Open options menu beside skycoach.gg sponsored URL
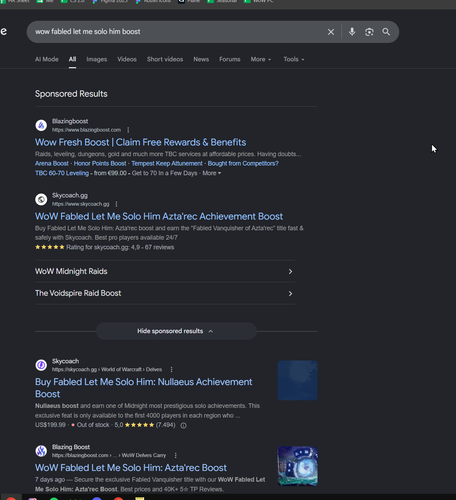The width and height of the screenshot is (456, 500). (x=116, y=204)
